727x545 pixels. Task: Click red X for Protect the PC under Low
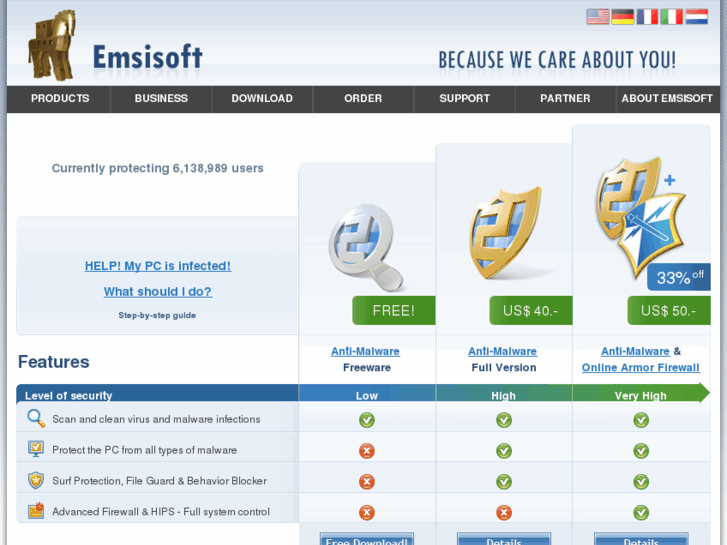367,450
